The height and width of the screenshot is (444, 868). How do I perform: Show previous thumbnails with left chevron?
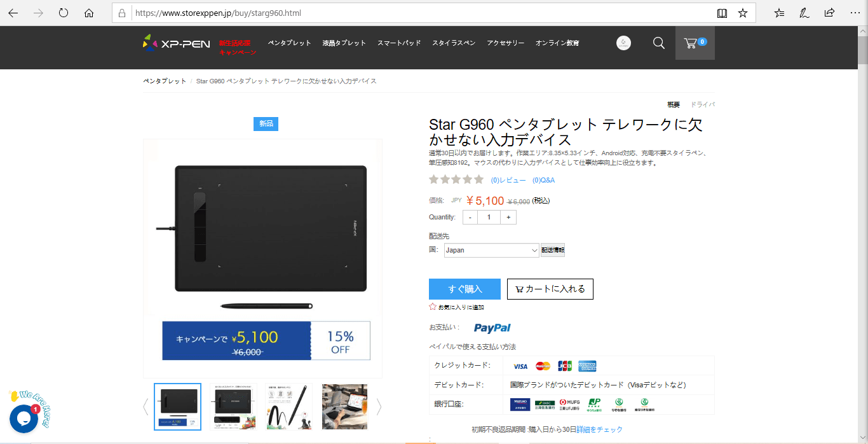pyautogui.click(x=146, y=406)
